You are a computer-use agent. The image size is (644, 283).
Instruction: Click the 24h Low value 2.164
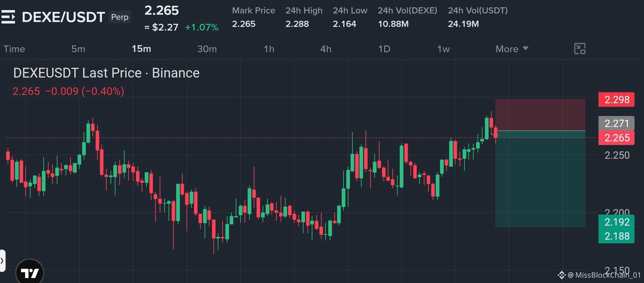[x=344, y=24]
